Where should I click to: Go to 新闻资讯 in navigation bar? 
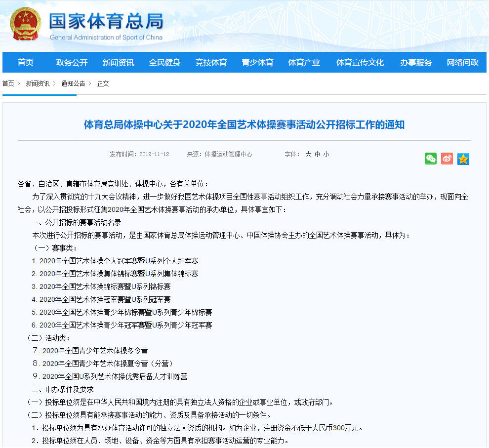click(x=118, y=62)
